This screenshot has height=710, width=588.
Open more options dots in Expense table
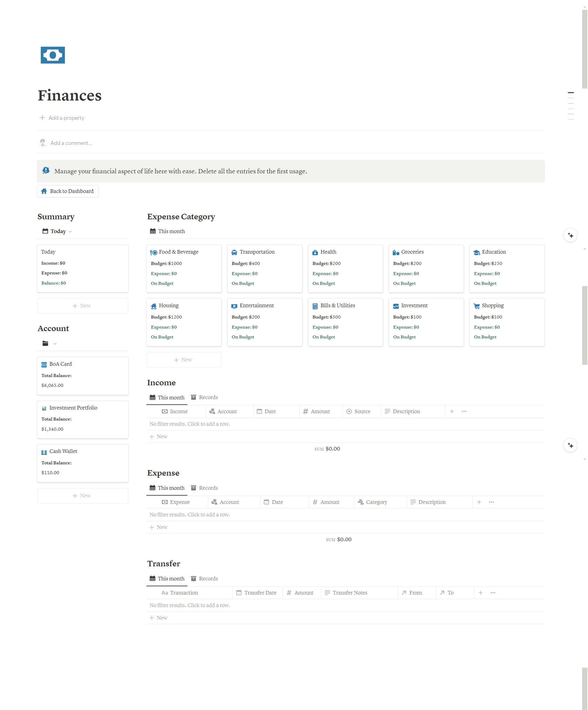491,502
